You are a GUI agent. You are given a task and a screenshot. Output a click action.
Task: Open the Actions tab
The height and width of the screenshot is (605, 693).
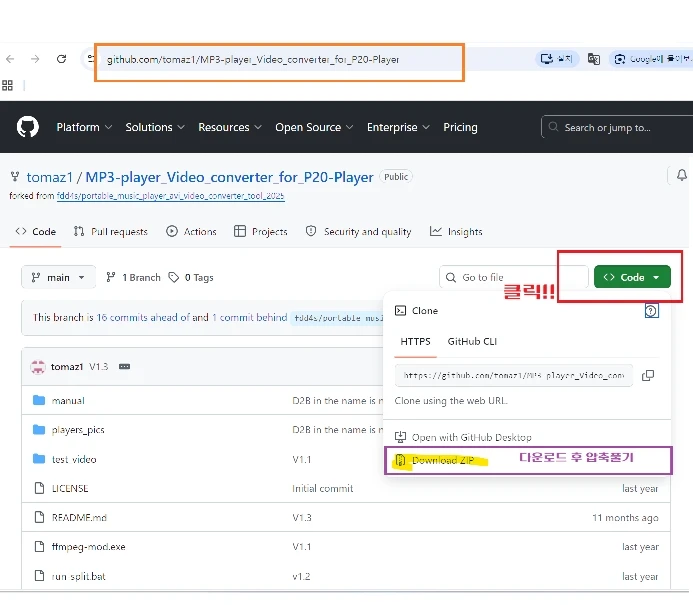pos(191,232)
